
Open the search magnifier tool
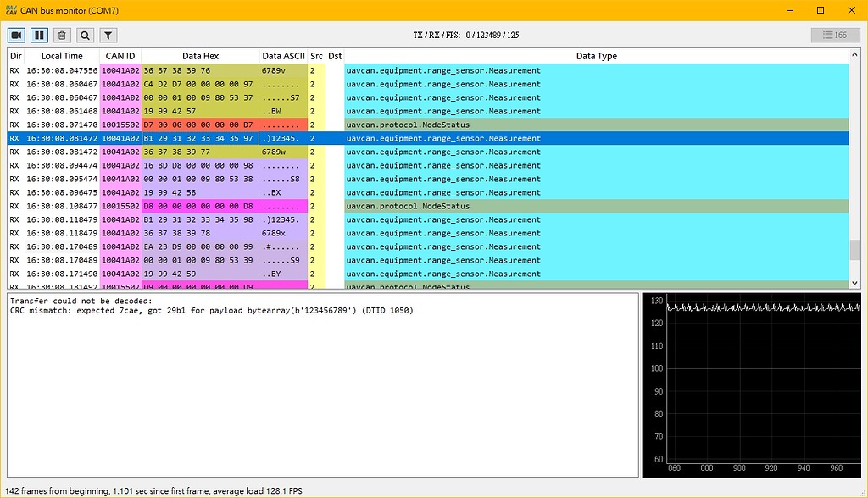(85, 35)
